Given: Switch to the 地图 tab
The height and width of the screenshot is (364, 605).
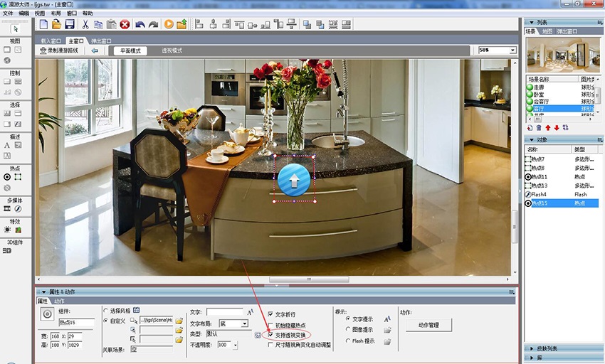Looking at the screenshot, I should [547, 31].
